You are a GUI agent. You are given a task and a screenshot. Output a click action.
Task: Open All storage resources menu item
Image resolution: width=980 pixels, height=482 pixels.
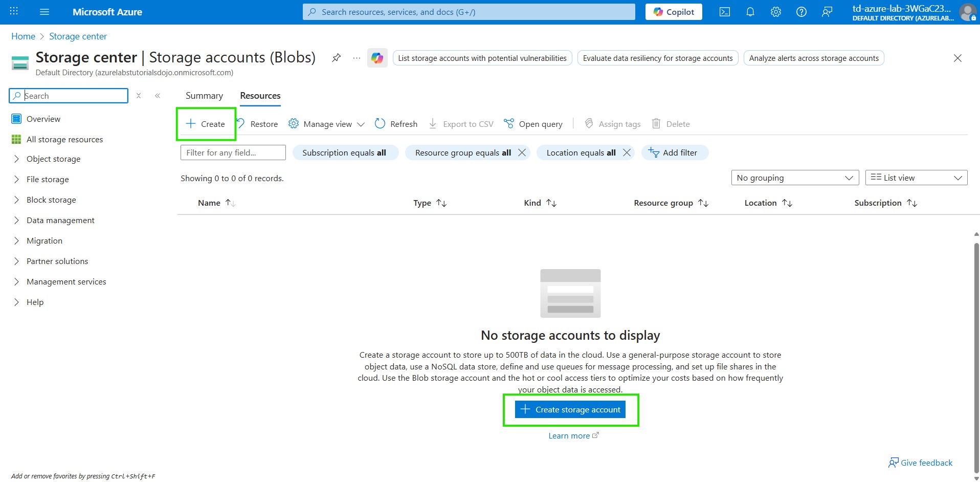(x=64, y=139)
